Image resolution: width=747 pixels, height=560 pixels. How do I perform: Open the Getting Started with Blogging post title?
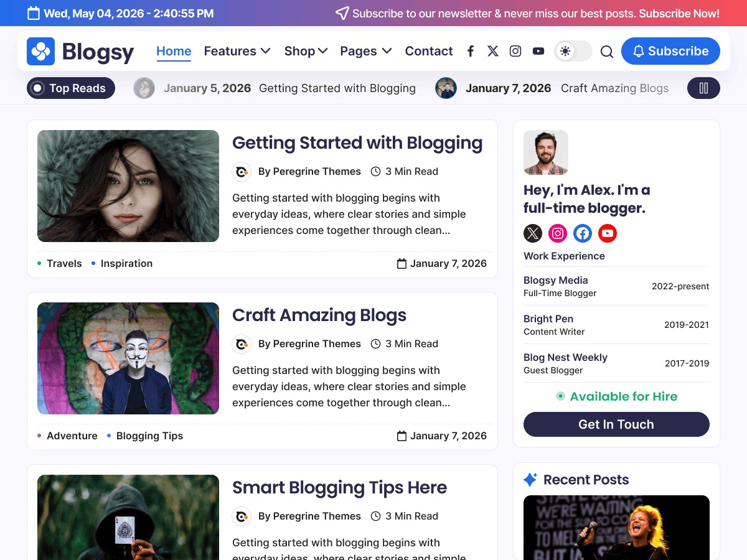pyautogui.click(x=357, y=142)
